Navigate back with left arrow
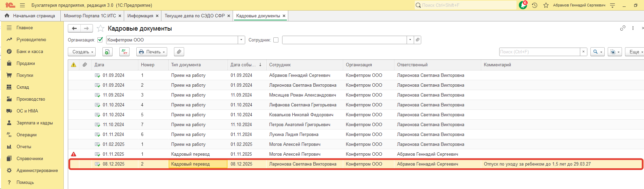 tap(74, 29)
